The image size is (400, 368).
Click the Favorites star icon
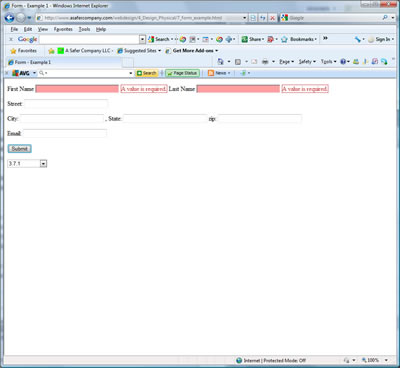[13, 51]
